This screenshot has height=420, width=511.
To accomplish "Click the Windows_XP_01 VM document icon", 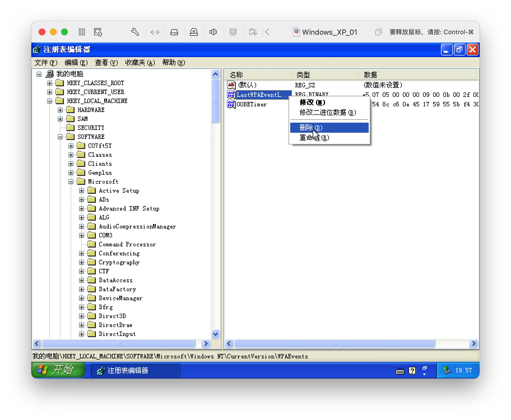I will coord(296,32).
